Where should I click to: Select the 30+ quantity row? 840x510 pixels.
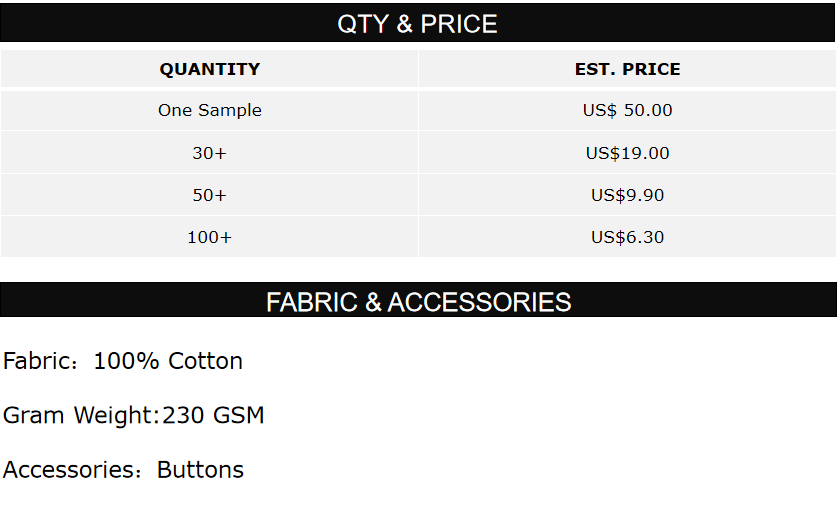pyautogui.click(x=209, y=153)
